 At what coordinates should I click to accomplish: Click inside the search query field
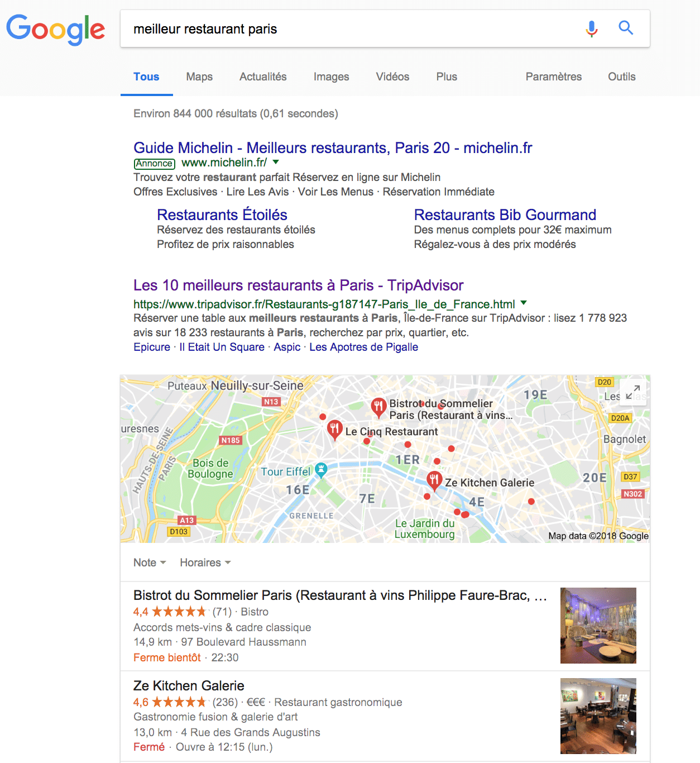(x=352, y=28)
